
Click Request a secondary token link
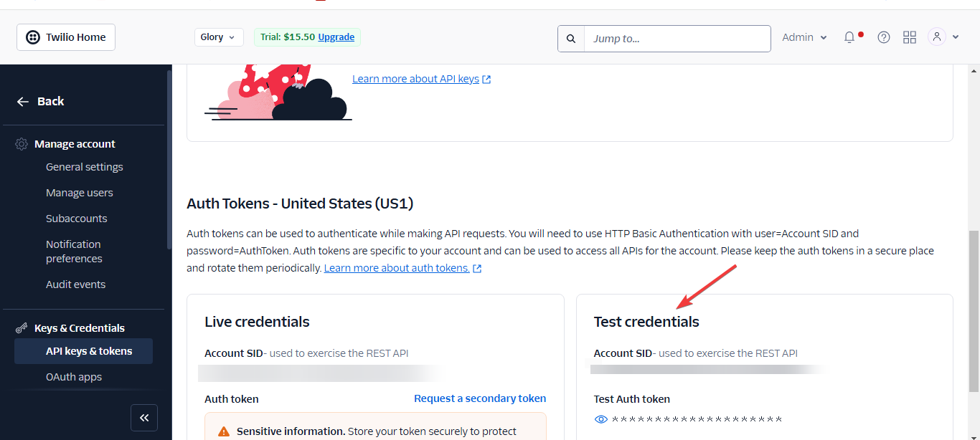tap(480, 398)
